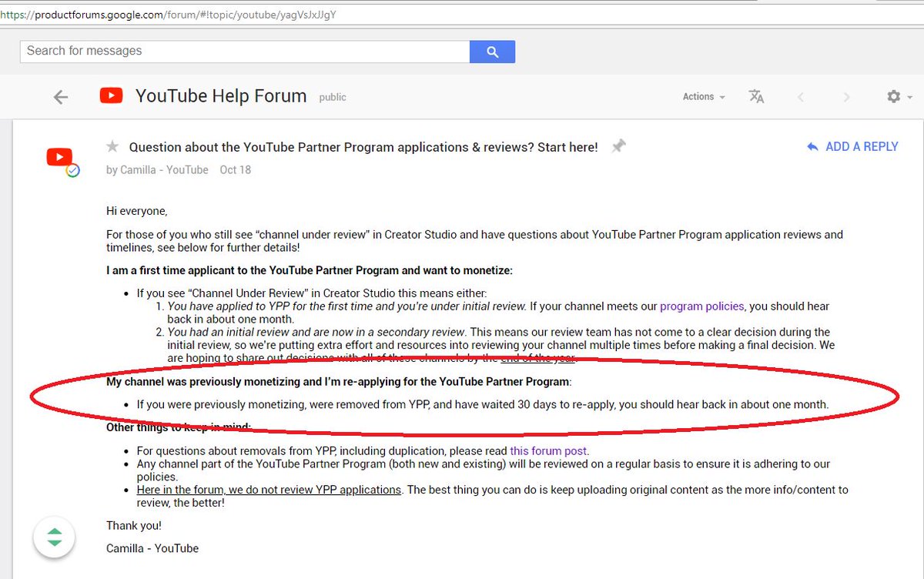Image resolution: width=924 pixels, height=579 pixels.
Task: Open the this forum post link
Action: 548,451
